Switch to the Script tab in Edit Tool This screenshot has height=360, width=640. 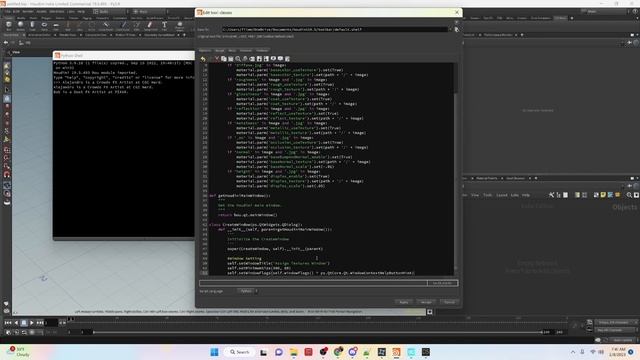tap(220, 51)
